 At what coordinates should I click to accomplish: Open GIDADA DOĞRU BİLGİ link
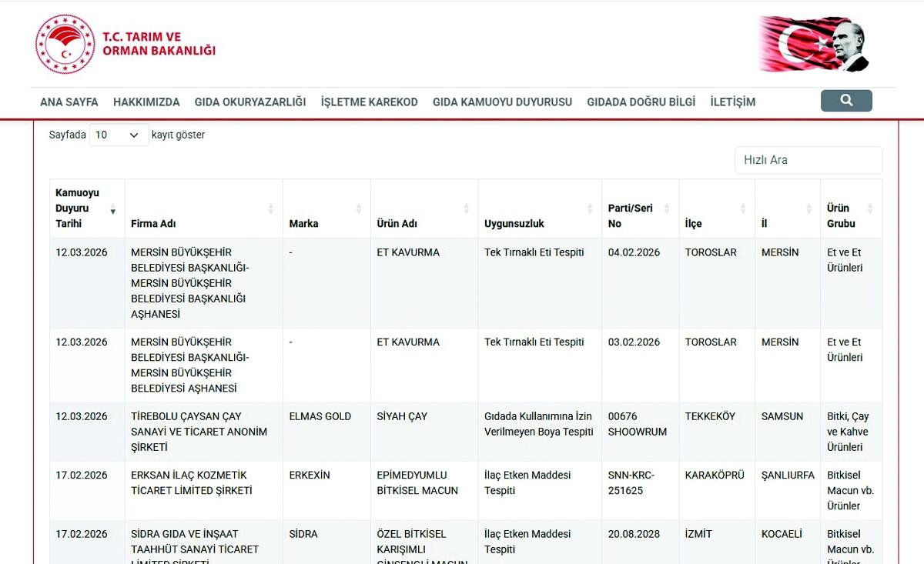pyautogui.click(x=641, y=102)
